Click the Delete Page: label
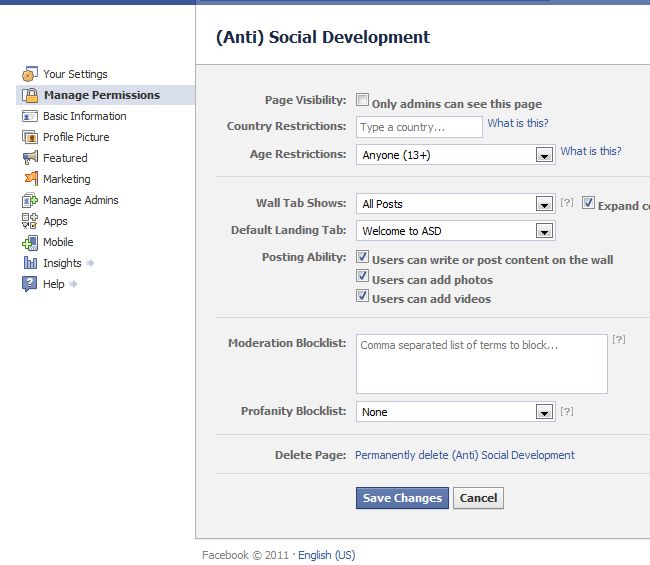The width and height of the screenshot is (650, 565). tap(310, 455)
